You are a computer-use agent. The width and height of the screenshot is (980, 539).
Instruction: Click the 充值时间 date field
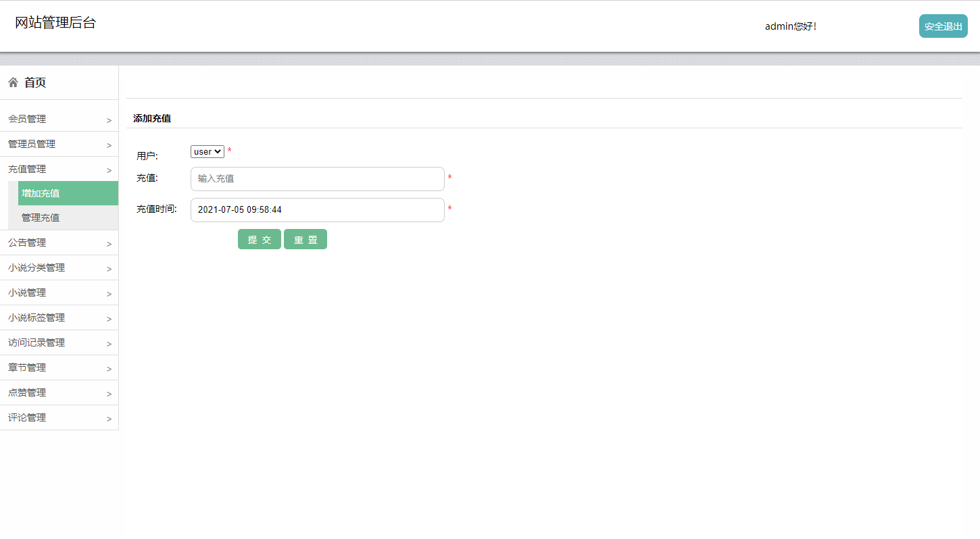click(x=317, y=210)
